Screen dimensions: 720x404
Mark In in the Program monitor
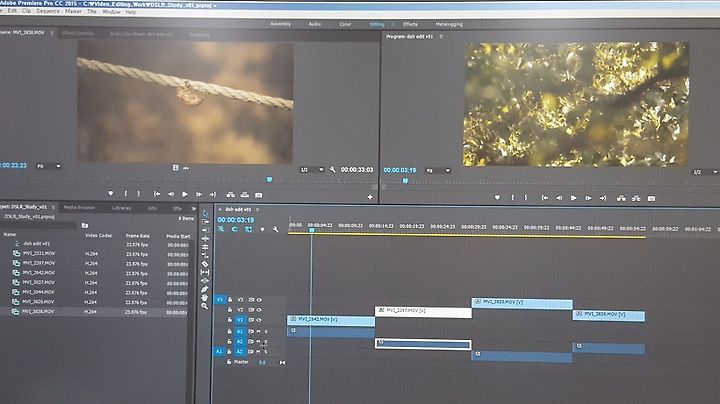513,197
